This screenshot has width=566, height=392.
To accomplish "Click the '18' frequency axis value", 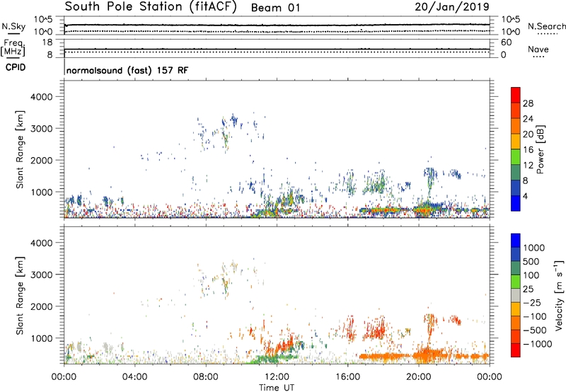I will pos(47,42).
